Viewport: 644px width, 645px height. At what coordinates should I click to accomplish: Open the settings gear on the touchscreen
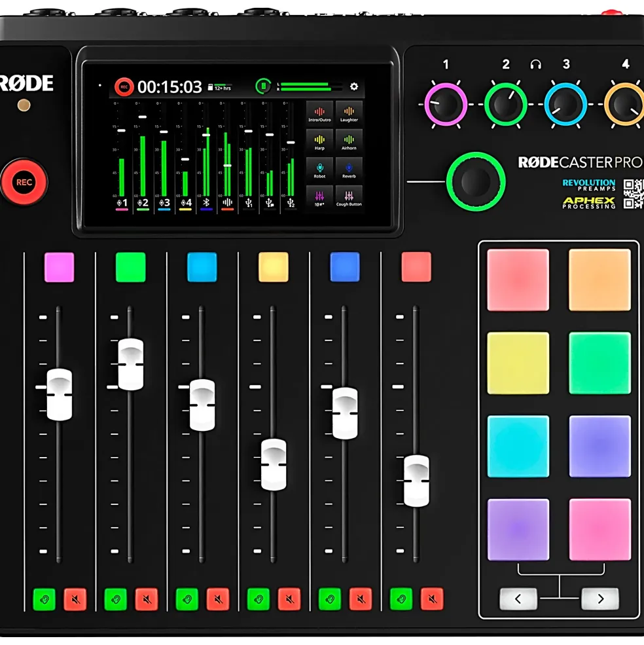[353, 86]
